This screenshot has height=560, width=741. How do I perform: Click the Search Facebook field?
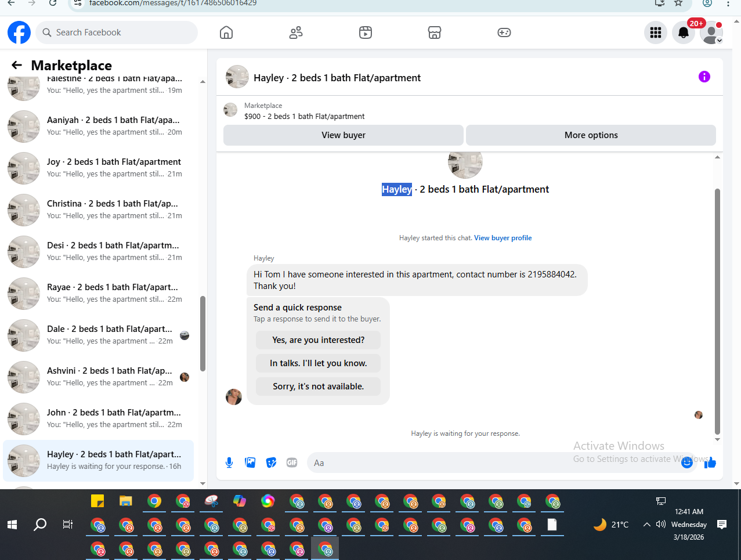(117, 32)
